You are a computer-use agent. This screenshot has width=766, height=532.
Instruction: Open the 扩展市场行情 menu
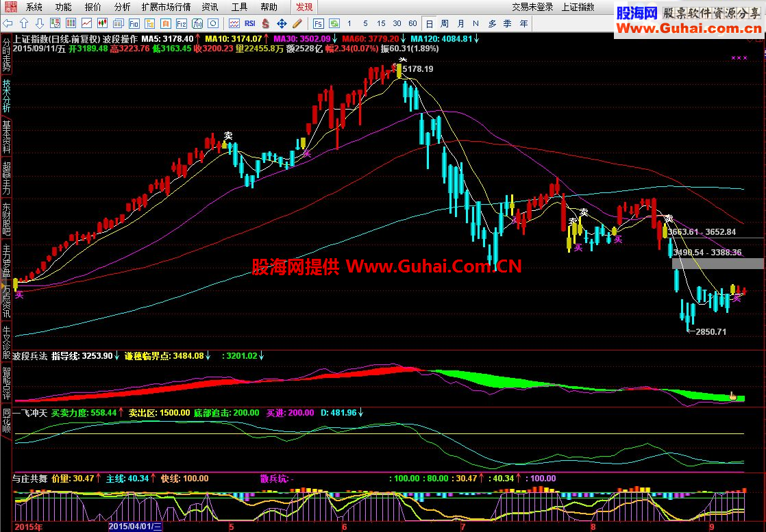pyautogui.click(x=166, y=7)
